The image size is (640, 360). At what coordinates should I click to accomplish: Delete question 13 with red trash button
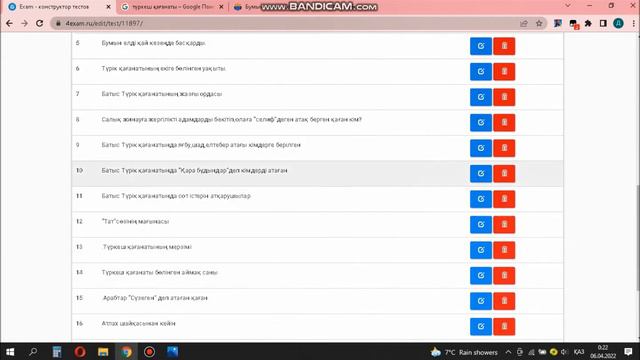tap(504, 250)
